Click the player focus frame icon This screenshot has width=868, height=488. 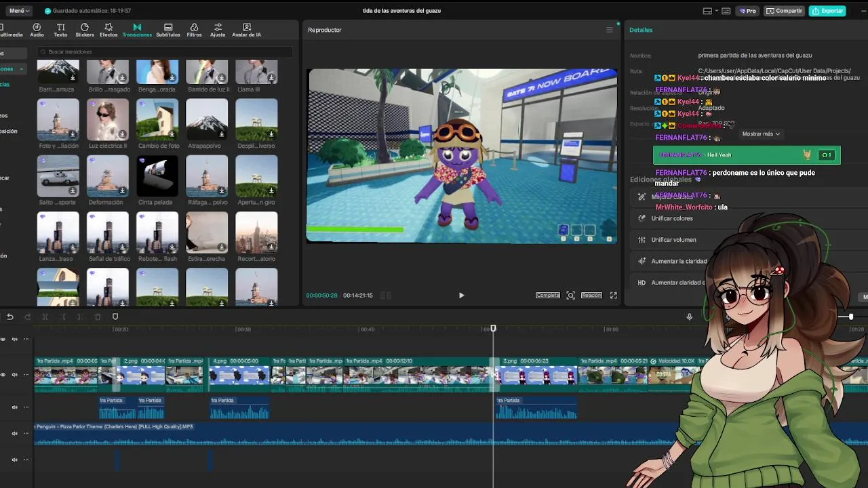click(x=570, y=296)
